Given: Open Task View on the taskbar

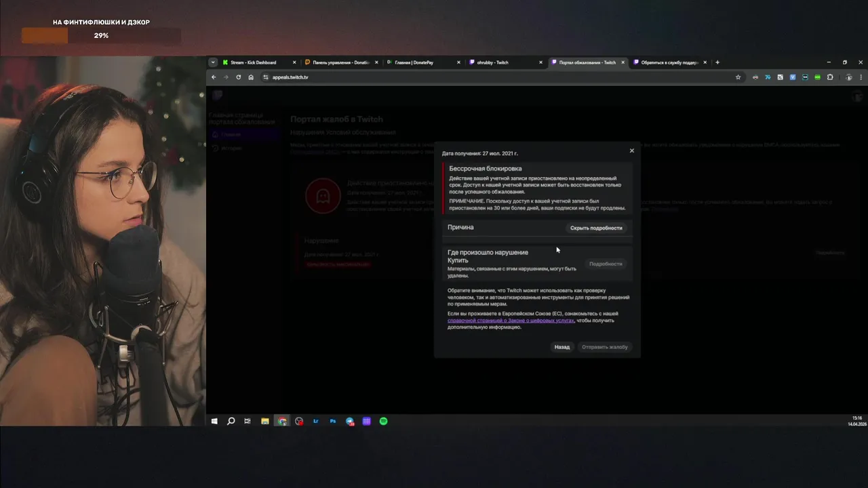Looking at the screenshot, I should [248, 421].
